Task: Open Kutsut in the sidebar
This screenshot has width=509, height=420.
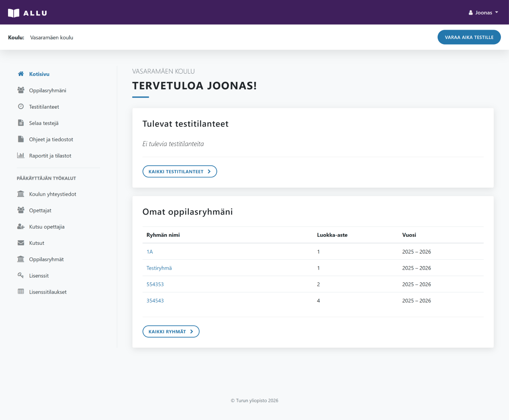Action: (36, 243)
